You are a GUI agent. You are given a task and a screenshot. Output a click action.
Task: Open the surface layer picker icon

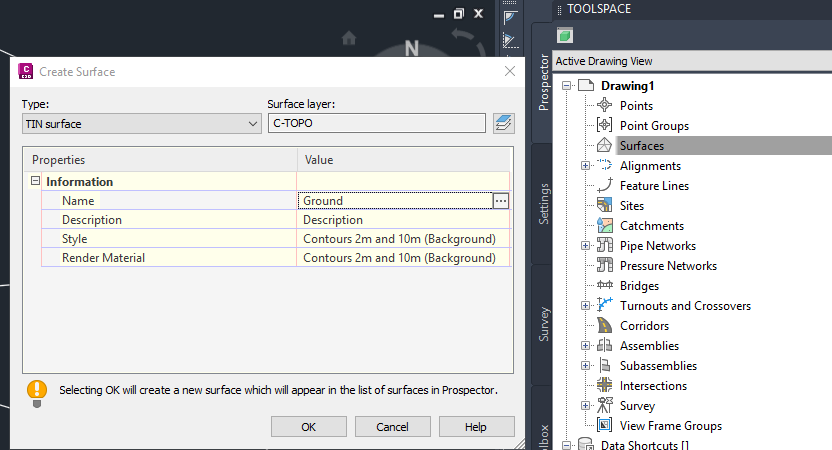[x=503, y=123]
